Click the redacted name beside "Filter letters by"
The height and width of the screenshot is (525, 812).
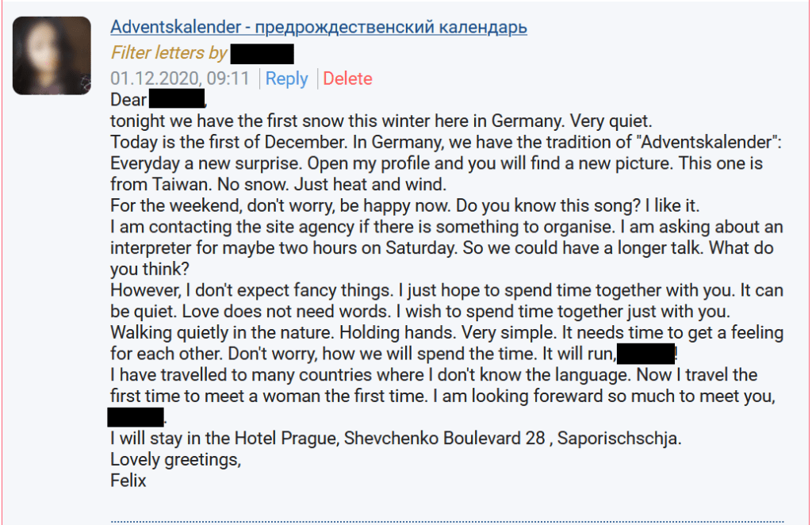[x=262, y=53]
